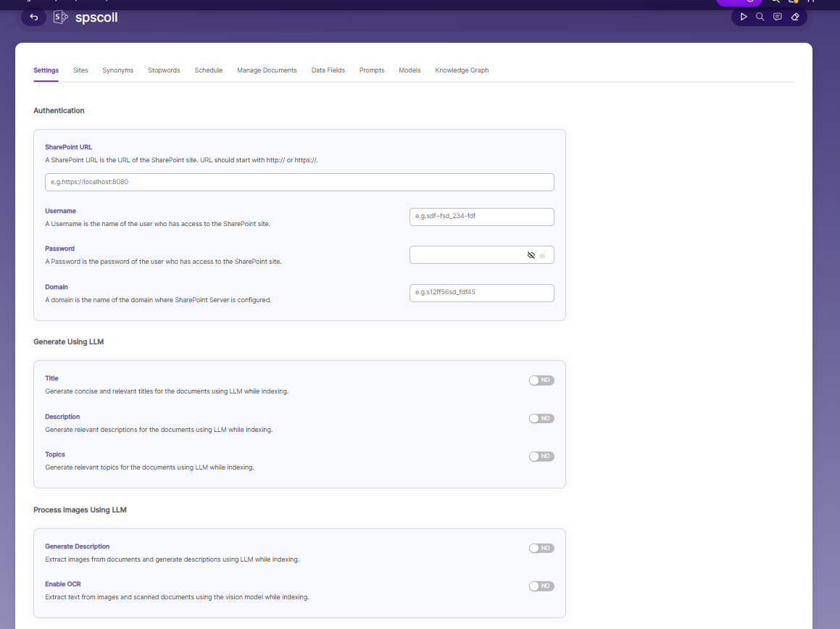This screenshot has width=840, height=629.
Task: Start indexing with the play icon
Action: [744, 17]
